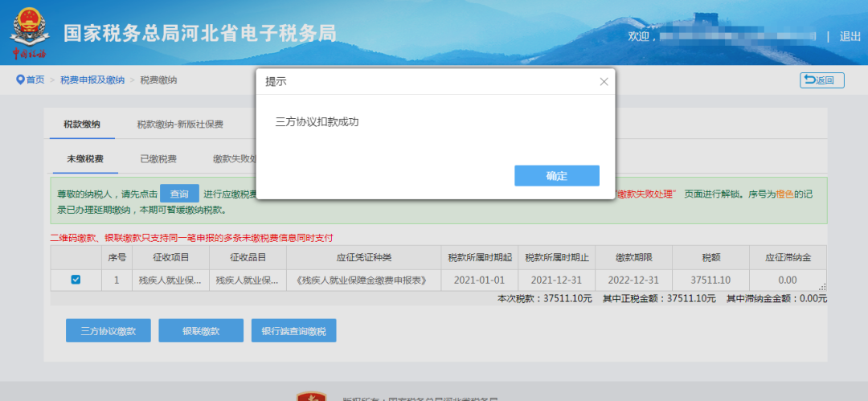Click the 0.00 late fee cell

coord(788,280)
